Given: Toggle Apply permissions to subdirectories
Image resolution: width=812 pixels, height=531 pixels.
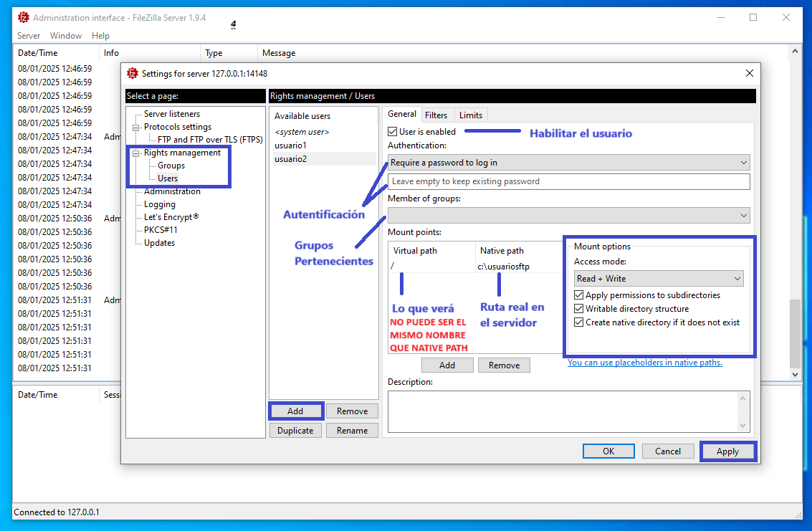Looking at the screenshot, I should point(579,295).
